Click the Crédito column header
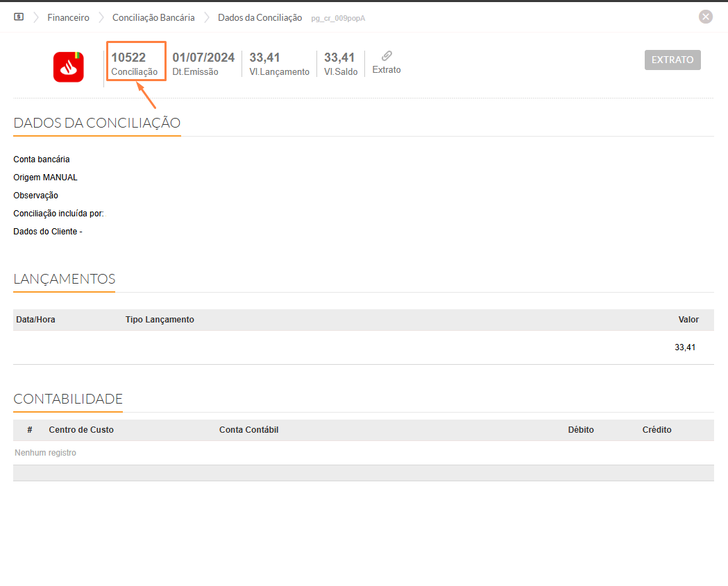Image resolution: width=728 pixels, height=586 pixels. [657, 430]
